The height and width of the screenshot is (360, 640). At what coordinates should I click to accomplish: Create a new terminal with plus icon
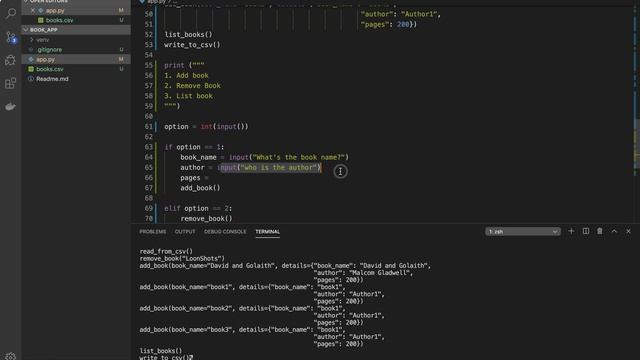pyautogui.click(x=571, y=231)
